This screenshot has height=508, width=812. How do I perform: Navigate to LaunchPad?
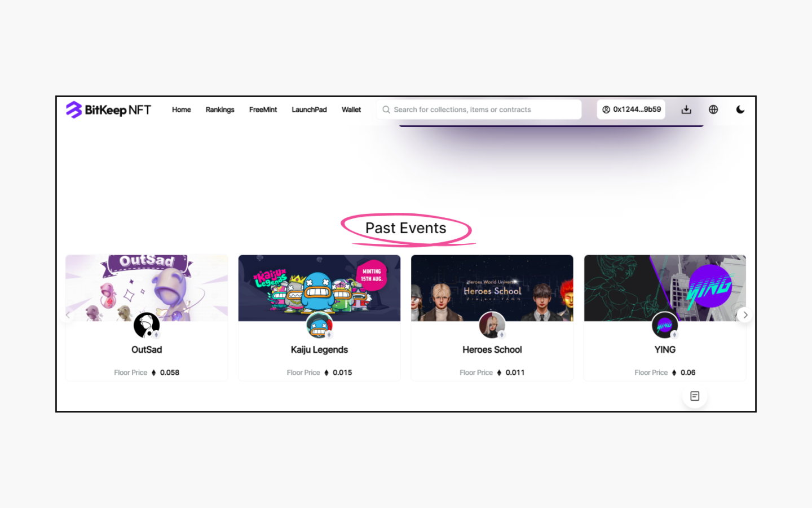pyautogui.click(x=309, y=110)
